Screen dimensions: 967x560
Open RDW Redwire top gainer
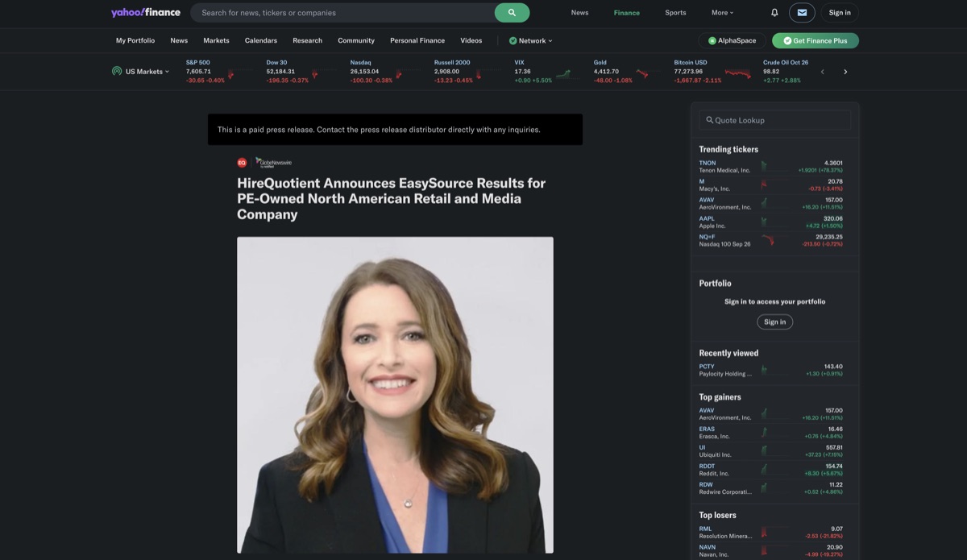coord(770,488)
